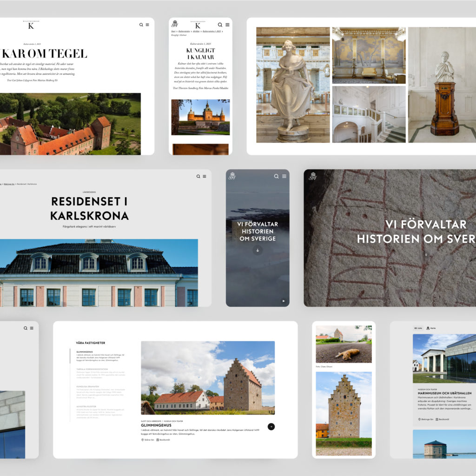
Task: Click the Kulturvärden 1, 2025 breadcrumb link
Action: coord(212,31)
